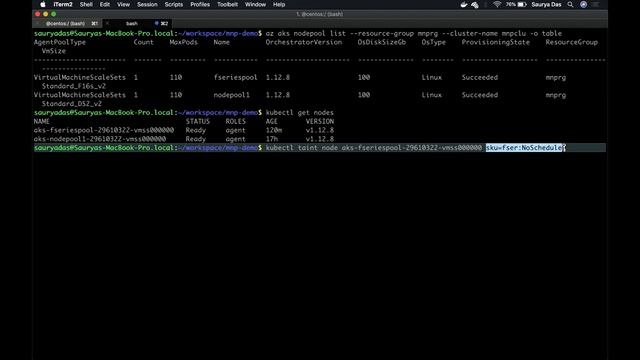Open the Notification Center icon
The width and height of the screenshot is (640, 360).
[596, 4]
